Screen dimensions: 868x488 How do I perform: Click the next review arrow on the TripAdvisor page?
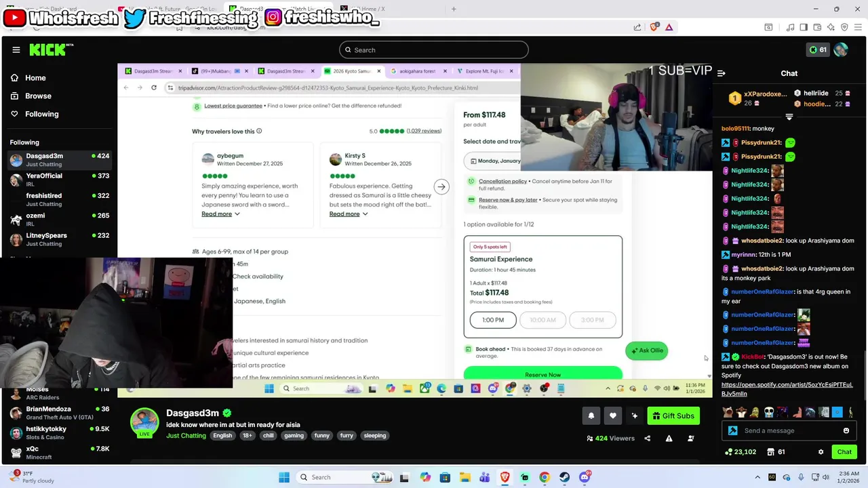point(441,187)
